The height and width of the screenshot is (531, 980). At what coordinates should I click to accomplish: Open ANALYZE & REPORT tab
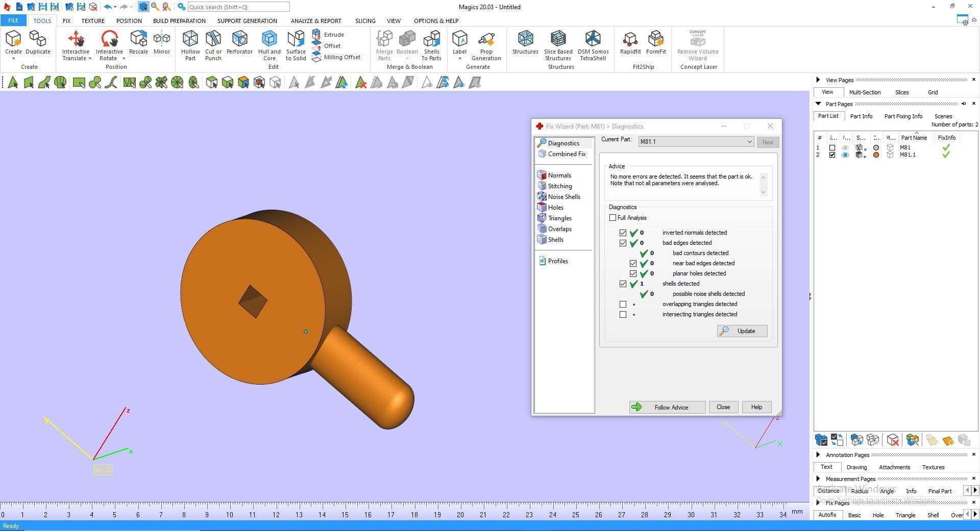[x=316, y=21]
